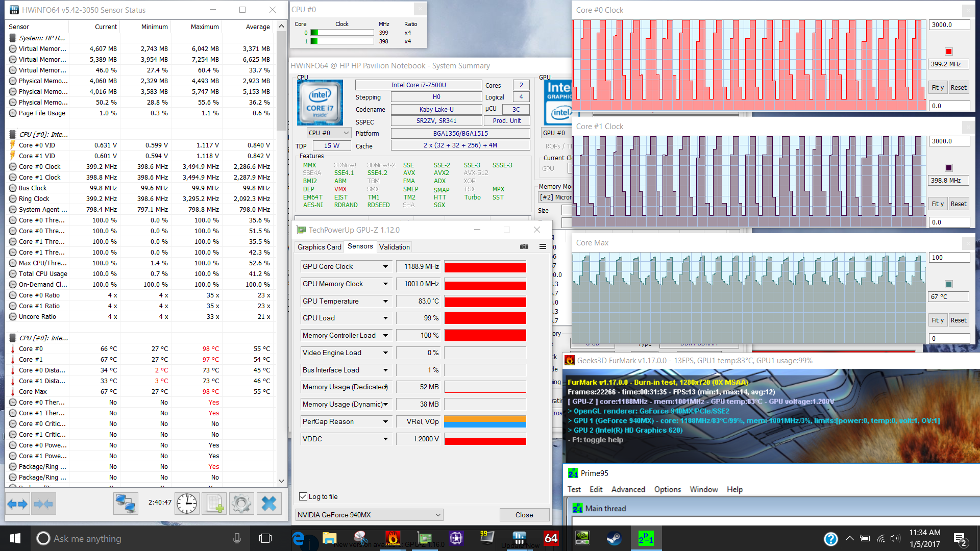Open the remote network monitors icon in HWiNFO
The image size is (980, 551).
click(125, 504)
